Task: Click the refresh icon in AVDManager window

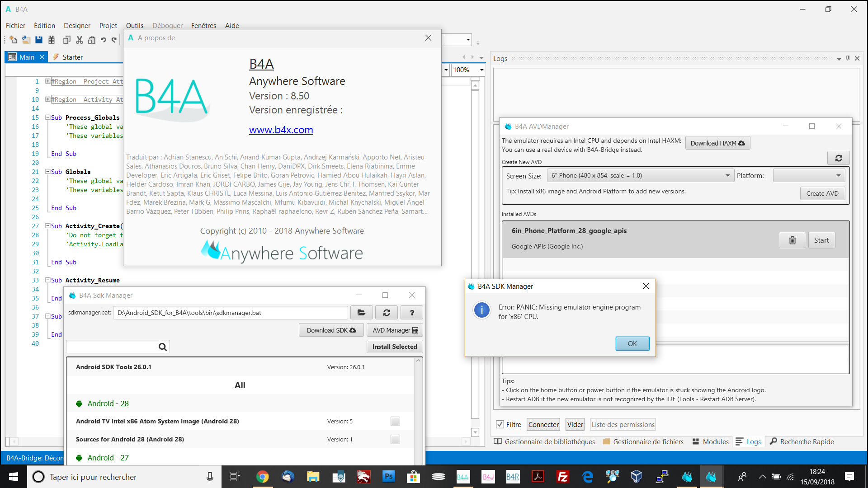Action: [x=839, y=158]
